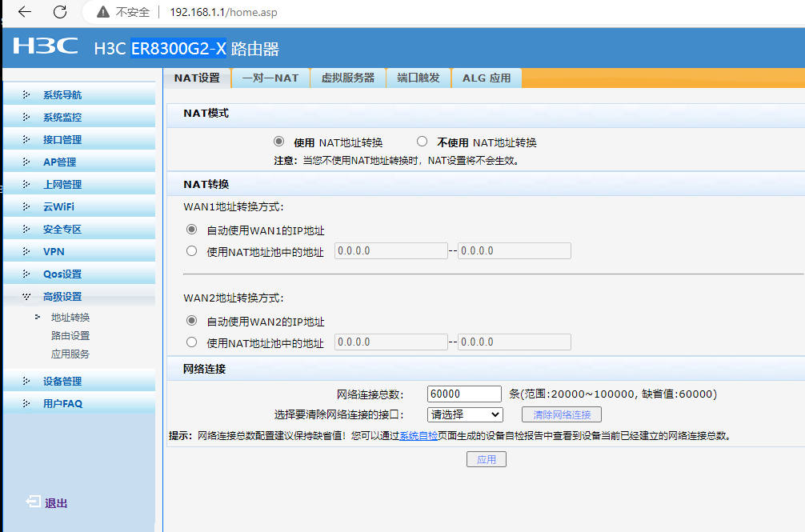
Task: Click 退出 logout link
Action: [56, 503]
